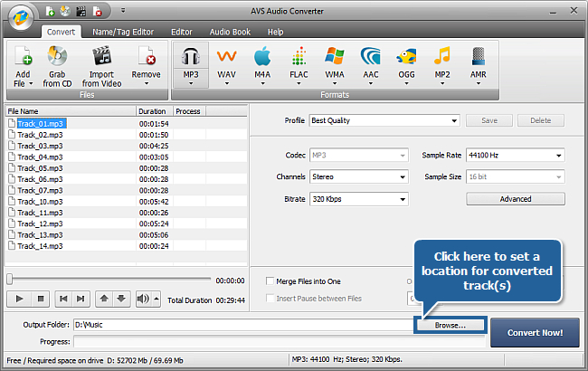Open the quick access toolbar customize arrow
Viewport: 588px width, 371px height.
(123, 11)
